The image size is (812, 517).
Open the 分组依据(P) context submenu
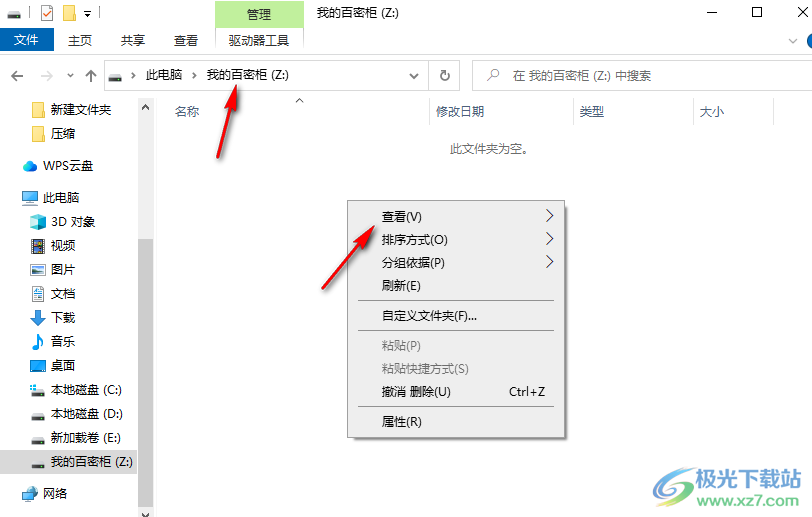[456, 263]
